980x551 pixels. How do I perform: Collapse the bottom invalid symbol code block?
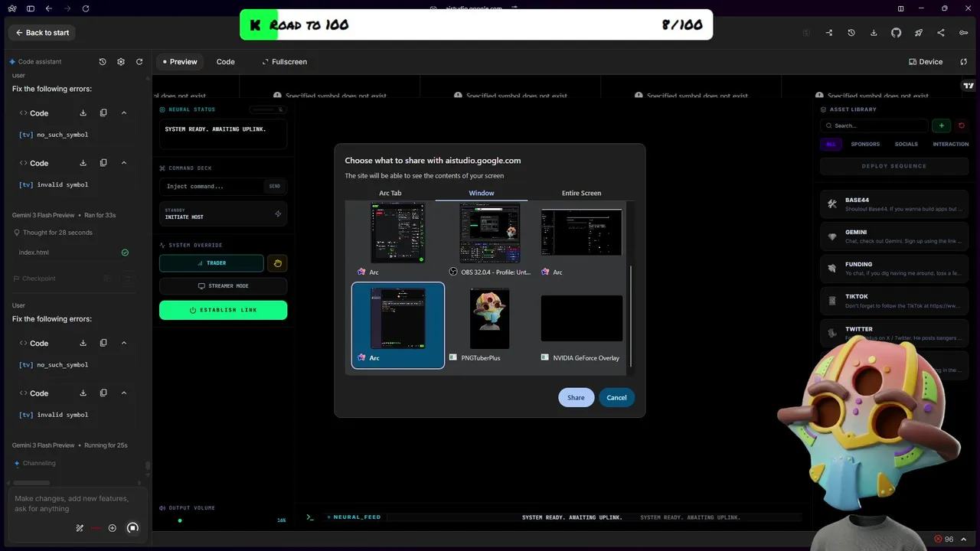(x=124, y=393)
